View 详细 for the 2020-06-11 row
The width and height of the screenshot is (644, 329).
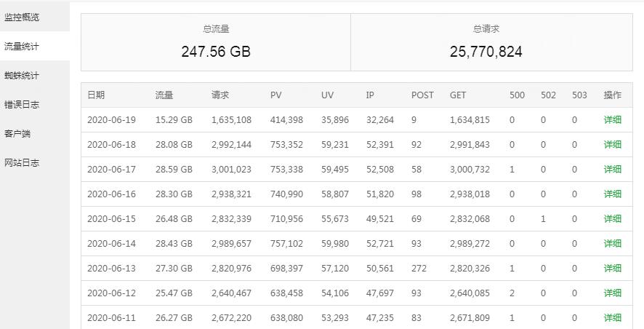point(612,318)
